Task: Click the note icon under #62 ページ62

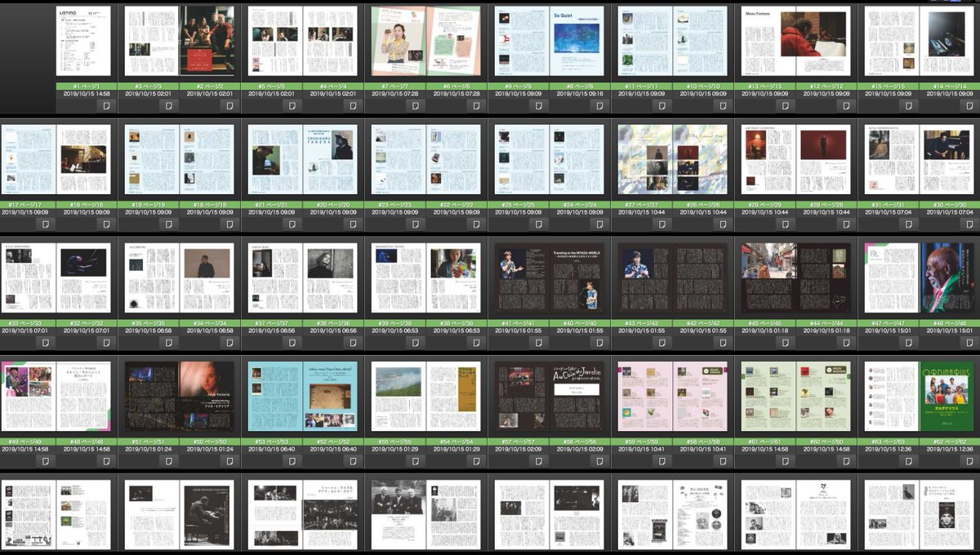Action: point(969,460)
